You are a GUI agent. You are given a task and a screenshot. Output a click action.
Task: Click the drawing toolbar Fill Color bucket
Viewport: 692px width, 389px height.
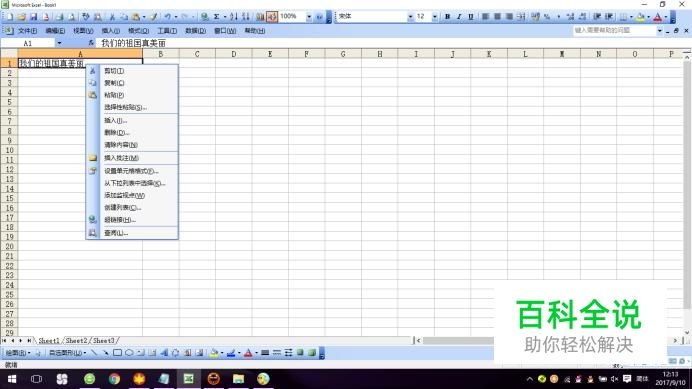pos(214,353)
